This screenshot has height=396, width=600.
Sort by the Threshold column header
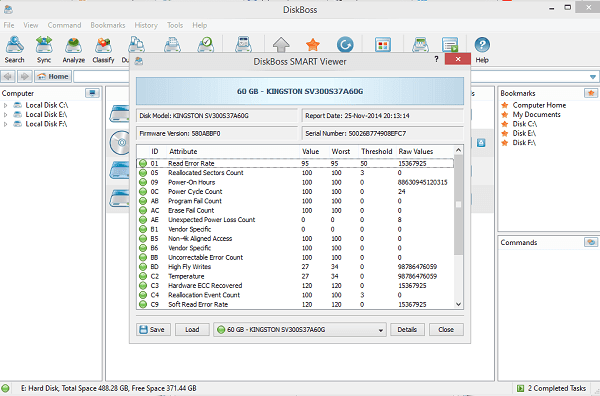pos(377,152)
